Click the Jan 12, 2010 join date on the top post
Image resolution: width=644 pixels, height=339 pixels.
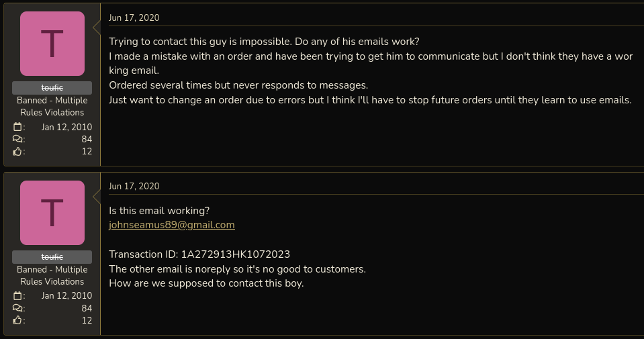[66, 127]
